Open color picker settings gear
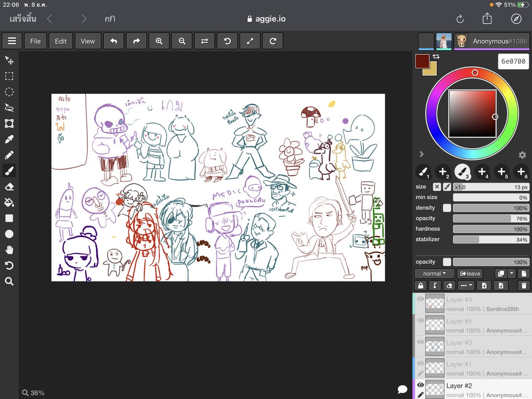Image resolution: width=532 pixels, height=399 pixels. pyautogui.click(x=522, y=155)
